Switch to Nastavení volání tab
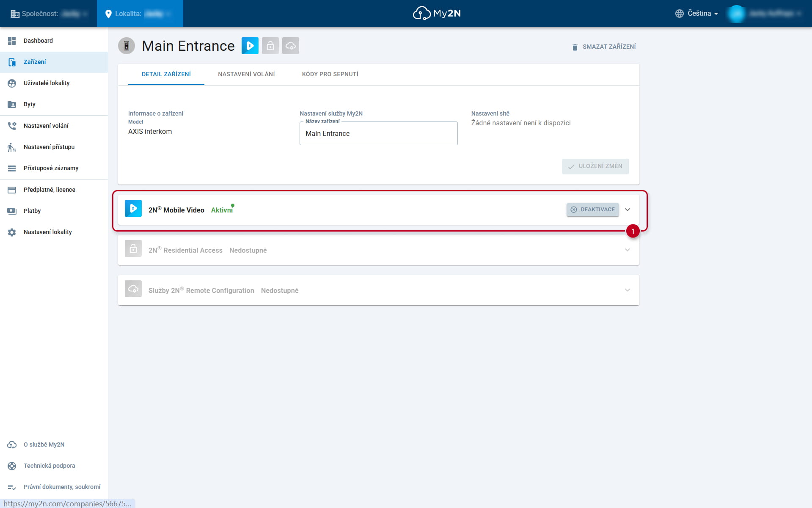The image size is (812, 508). coord(246,74)
